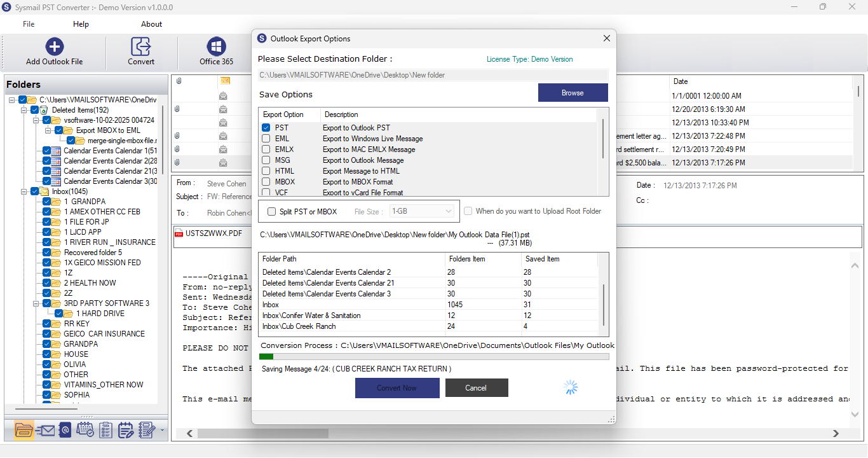This screenshot has height=458, width=868.
Task: Select the VITAMINS_OTHER NOW folder
Action: click(104, 385)
